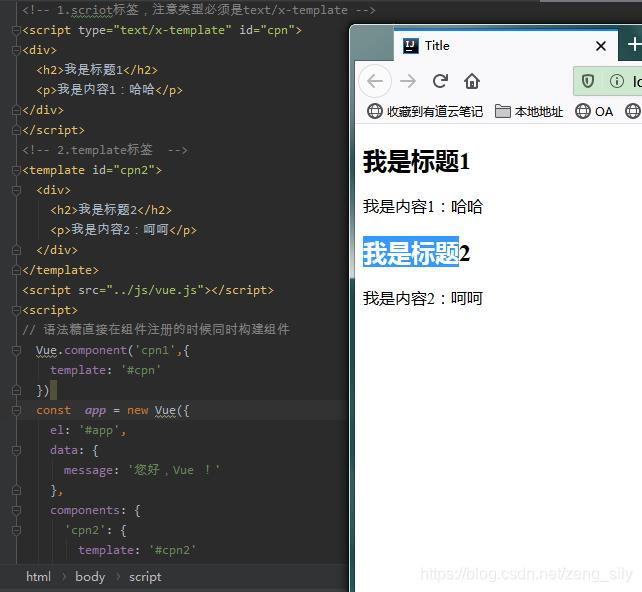Open the tracking protection shield icon

click(588, 81)
